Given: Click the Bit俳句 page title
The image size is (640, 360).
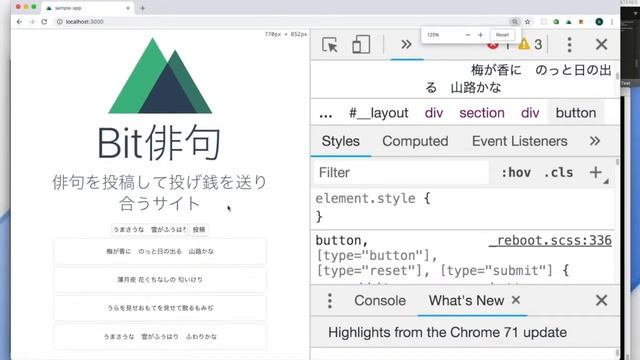Looking at the screenshot, I should coord(159,143).
